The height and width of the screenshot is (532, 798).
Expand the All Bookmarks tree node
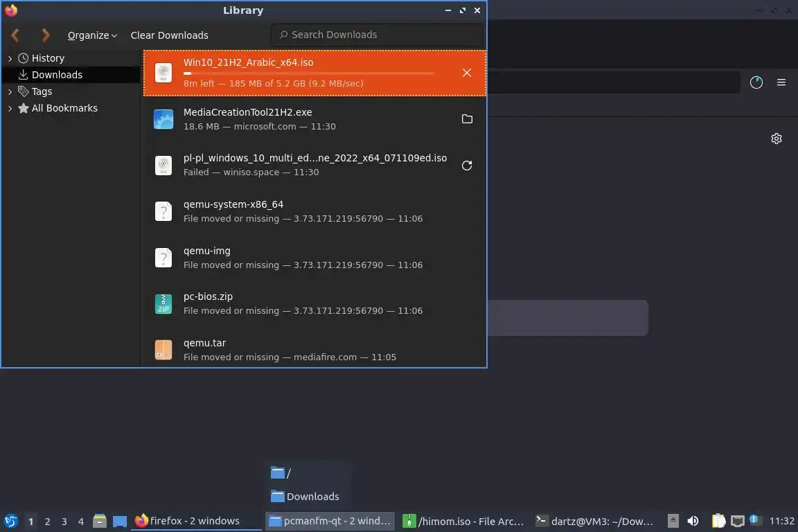[x=10, y=109]
